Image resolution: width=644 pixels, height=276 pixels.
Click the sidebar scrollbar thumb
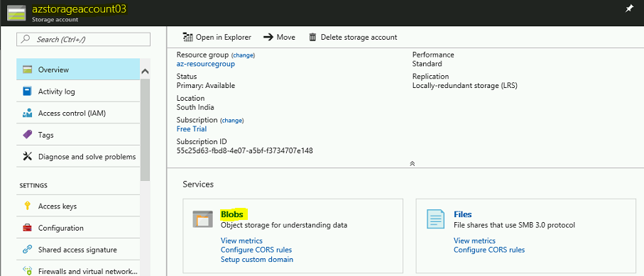145,130
